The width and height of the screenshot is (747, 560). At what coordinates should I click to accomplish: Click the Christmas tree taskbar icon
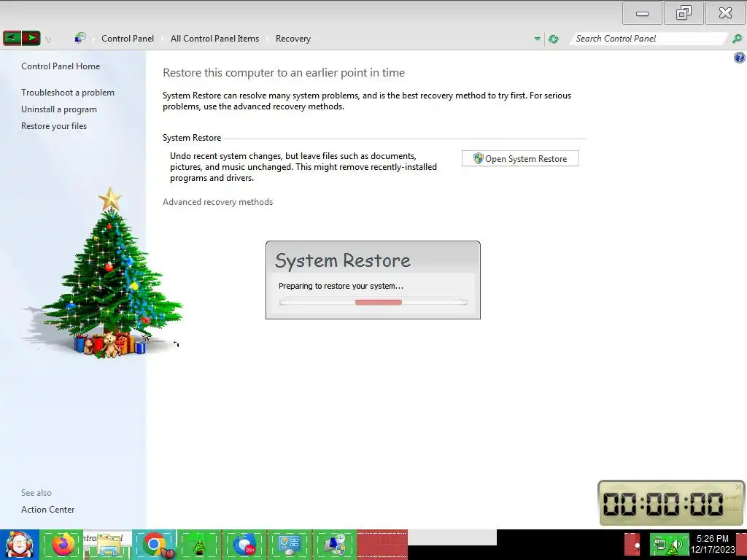199,545
